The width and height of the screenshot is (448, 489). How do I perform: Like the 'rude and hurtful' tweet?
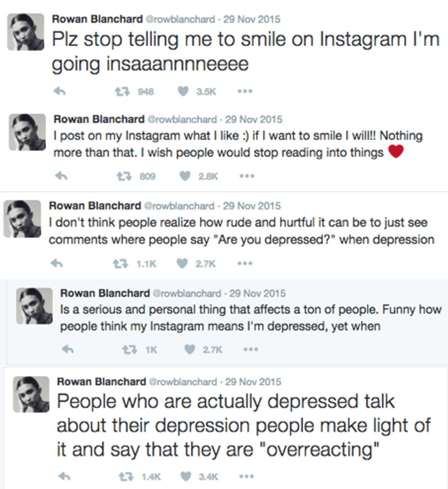(x=181, y=263)
